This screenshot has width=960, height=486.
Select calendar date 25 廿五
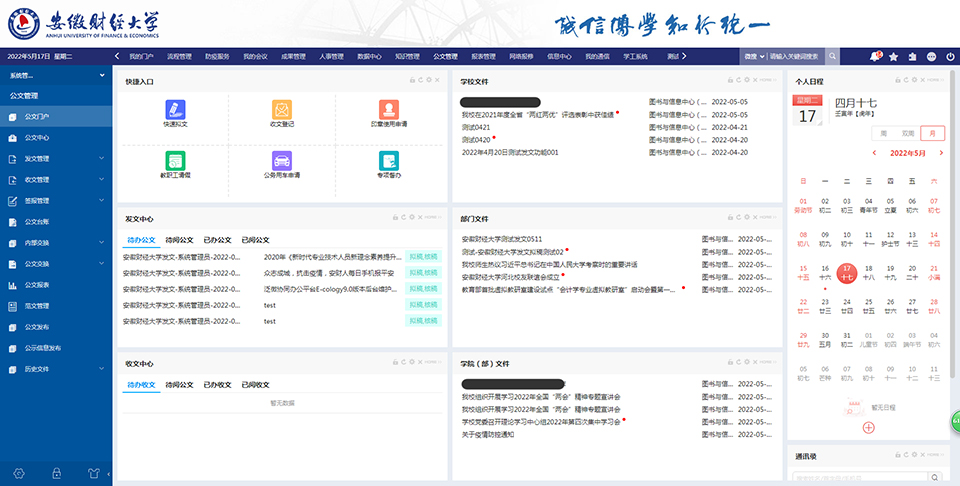[x=869, y=306]
